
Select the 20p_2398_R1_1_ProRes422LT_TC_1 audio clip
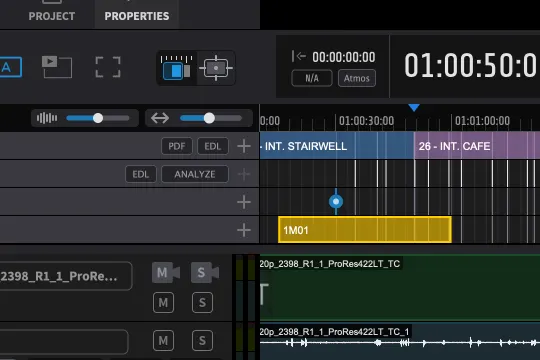point(400,342)
